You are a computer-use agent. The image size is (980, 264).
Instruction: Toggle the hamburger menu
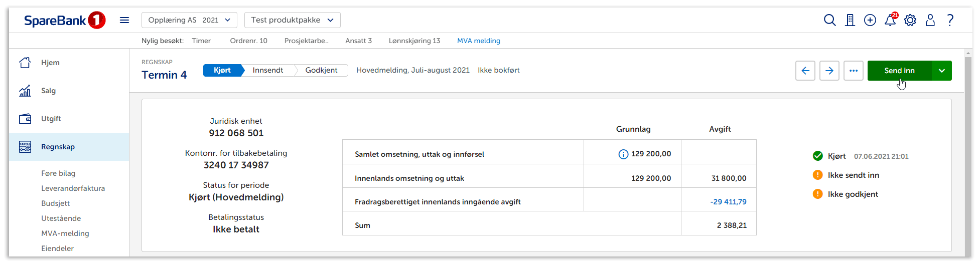click(124, 20)
